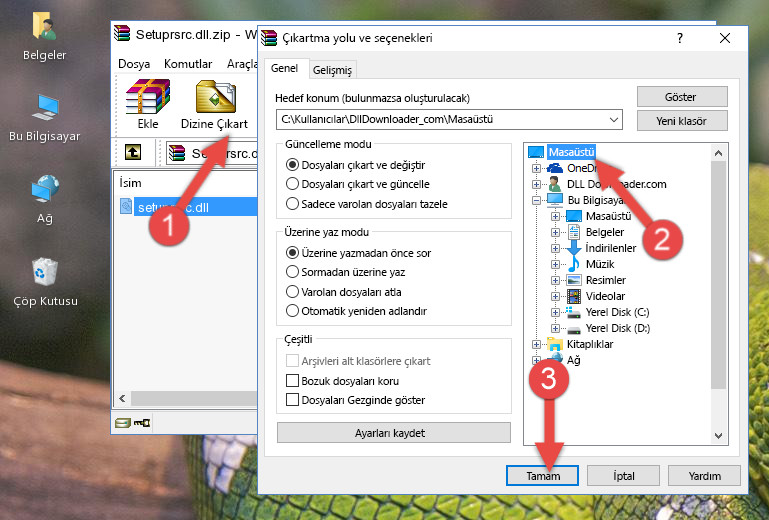Open Çöp Kutusu desktop icon

click(45, 282)
